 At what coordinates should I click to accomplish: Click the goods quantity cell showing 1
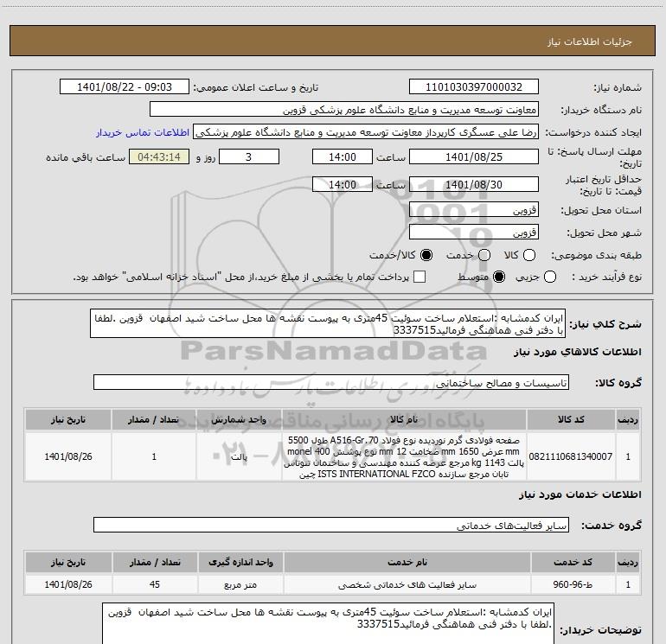[x=154, y=456]
